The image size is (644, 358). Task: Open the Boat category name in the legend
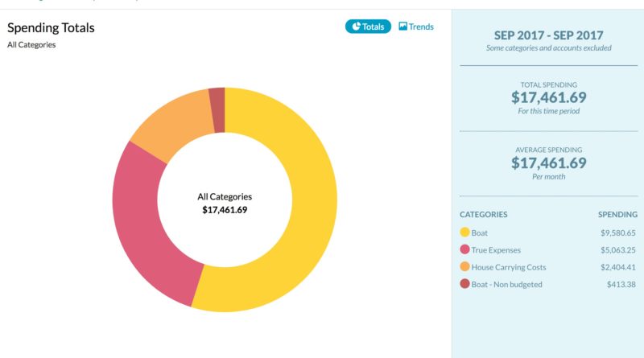pyautogui.click(x=479, y=233)
